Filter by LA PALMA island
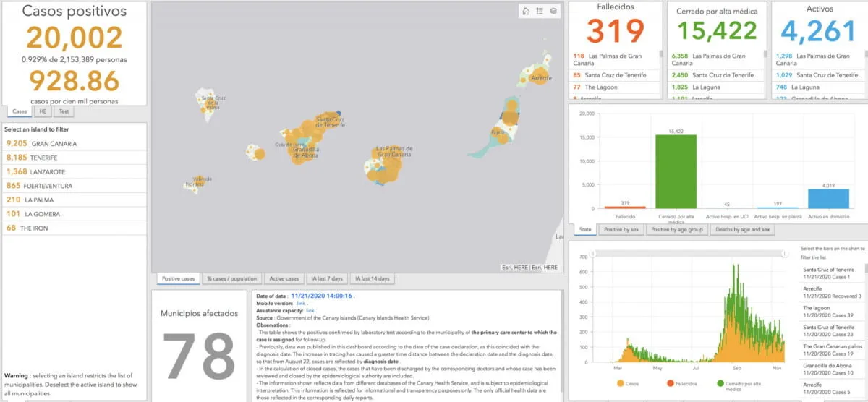Screen dimensions: 868x402 tap(75, 200)
